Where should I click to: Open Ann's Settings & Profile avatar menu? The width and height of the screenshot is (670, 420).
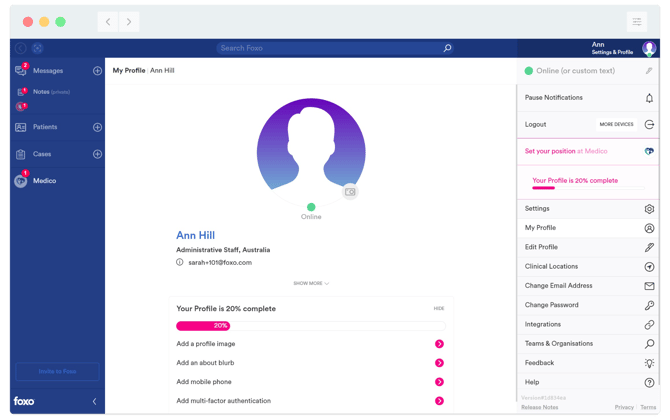click(x=649, y=48)
